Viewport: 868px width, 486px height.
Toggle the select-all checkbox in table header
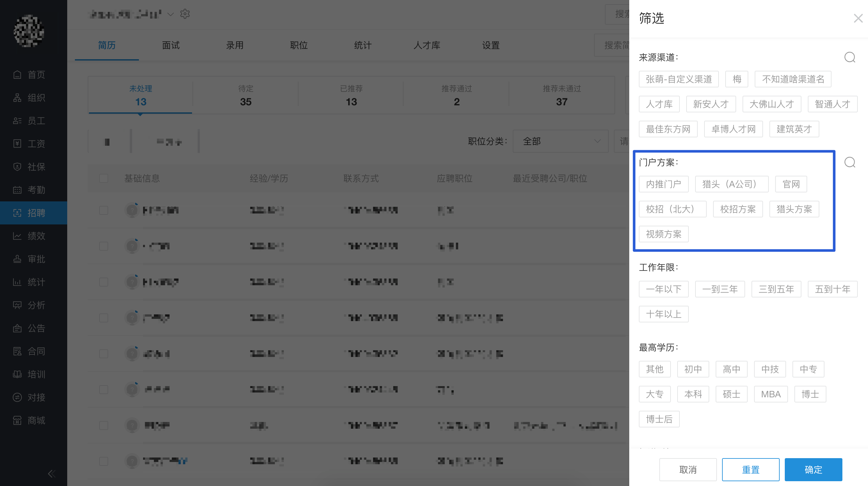[x=104, y=178]
